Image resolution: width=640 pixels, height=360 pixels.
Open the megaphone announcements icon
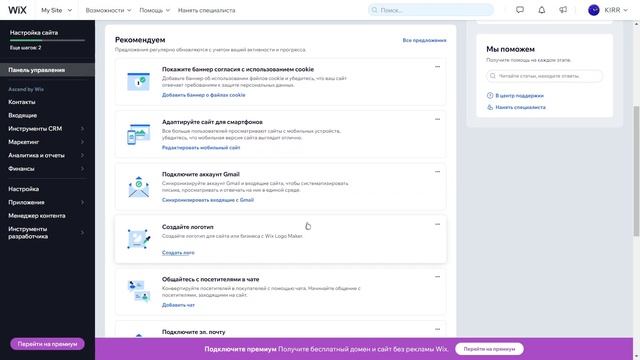coord(563,10)
